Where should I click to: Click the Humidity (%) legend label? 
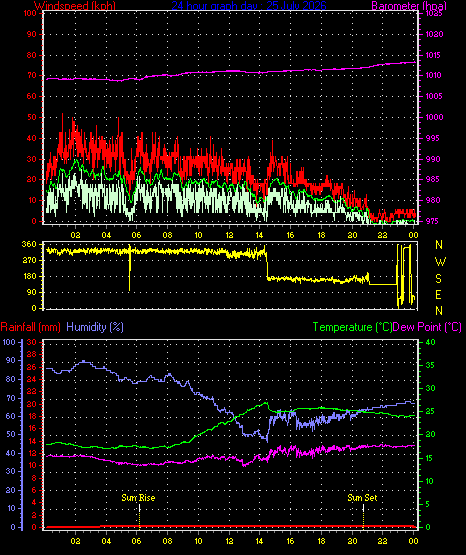[x=95, y=327]
